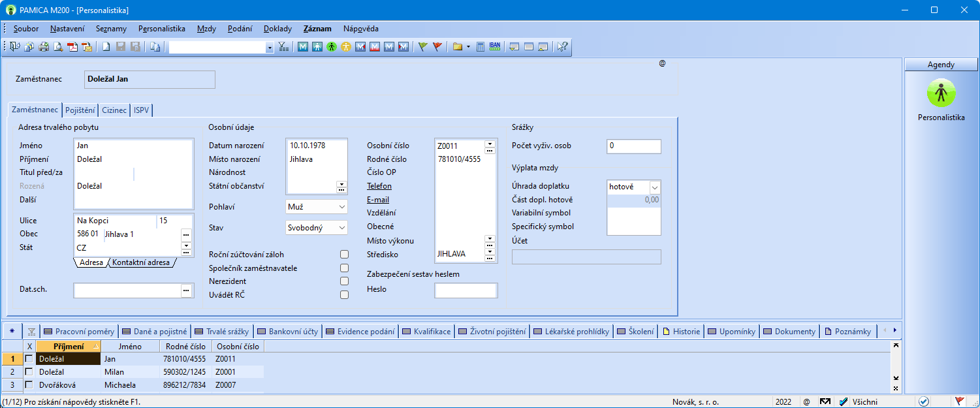Click the green person icon in toolbar
This screenshot has height=408, width=980.
pos(332,47)
